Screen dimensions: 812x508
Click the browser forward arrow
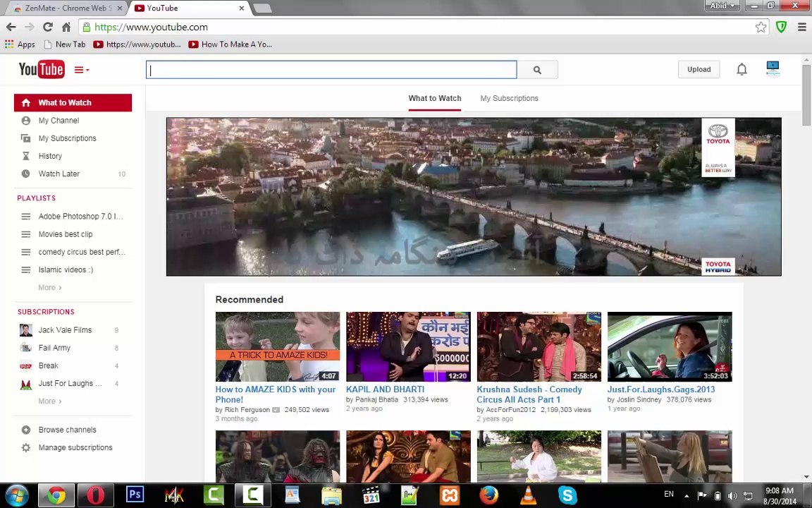[x=30, y=27]
